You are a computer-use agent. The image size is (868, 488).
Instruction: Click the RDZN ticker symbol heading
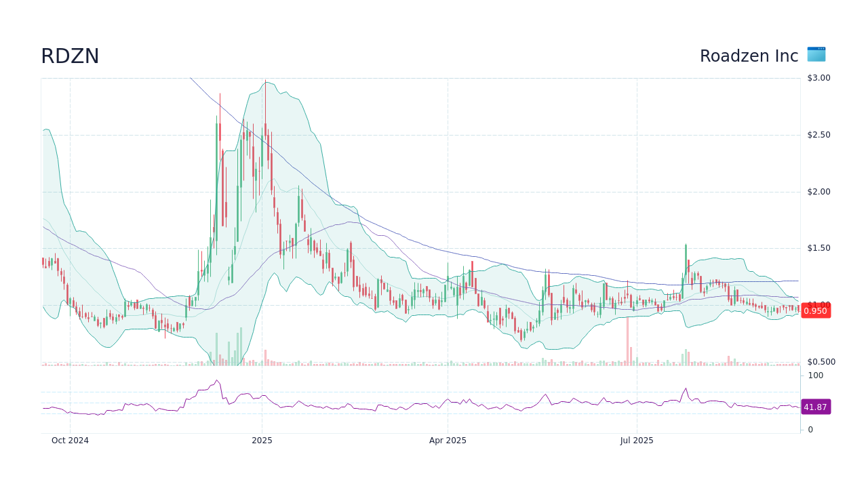[70, 56]
